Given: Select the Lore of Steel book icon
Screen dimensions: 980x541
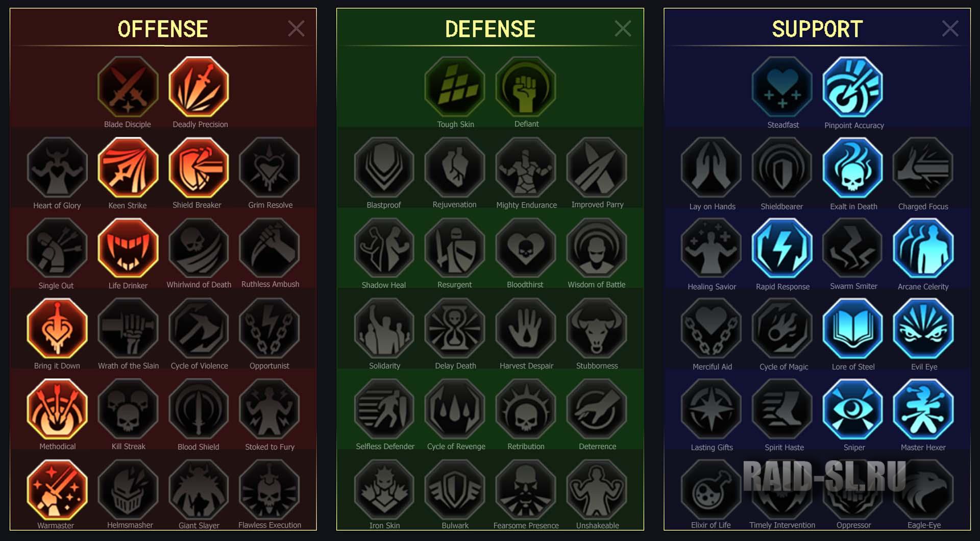Looking at the screenshot, I should [853, 329].
